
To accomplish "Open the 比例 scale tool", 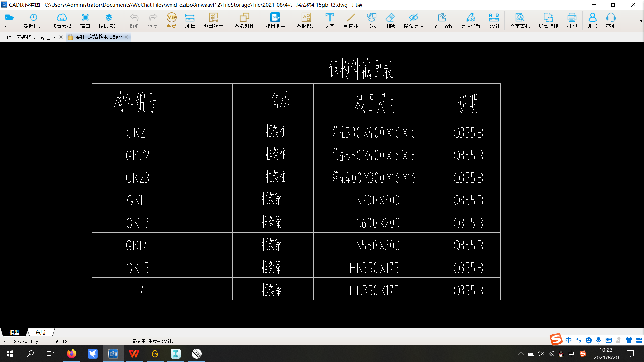I will click(494, 21).
